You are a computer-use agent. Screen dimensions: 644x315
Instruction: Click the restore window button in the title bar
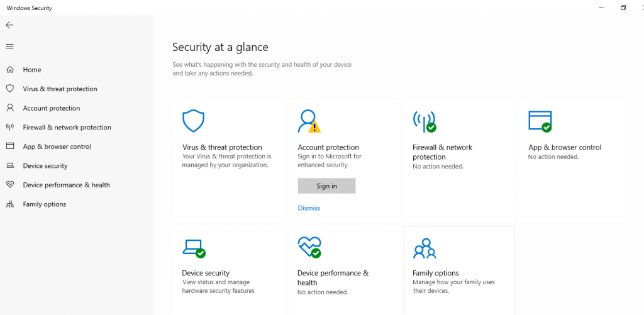(623, 8)
